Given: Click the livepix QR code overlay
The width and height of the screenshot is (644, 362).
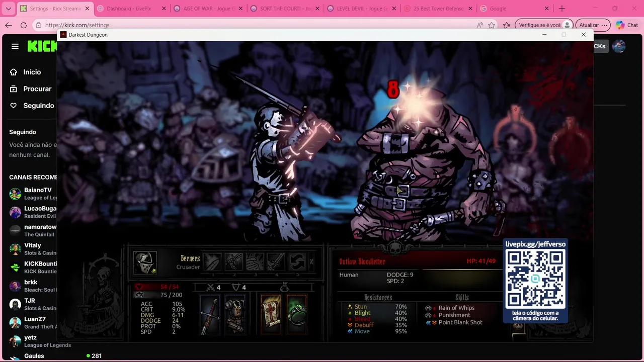Looking at the screenshot, I should click(x=535, y=281).
